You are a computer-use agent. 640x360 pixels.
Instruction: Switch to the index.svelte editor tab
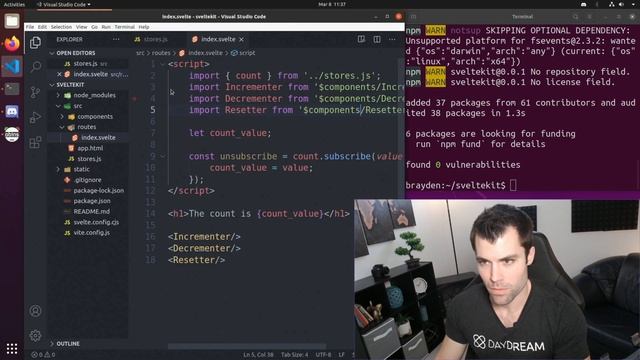click(218, 39)
